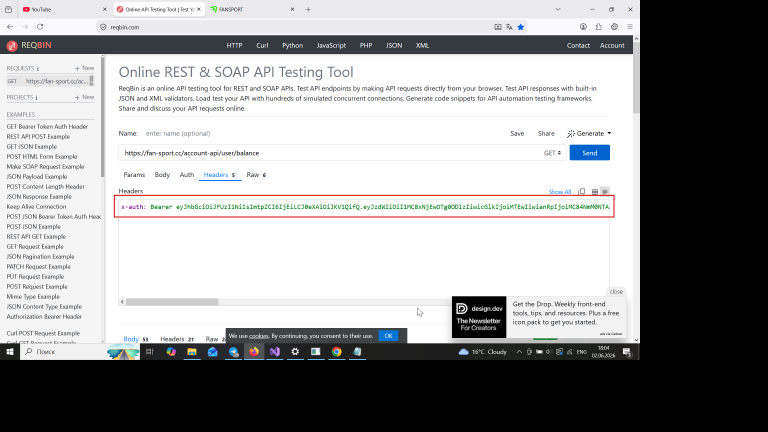Select the request Headers tab
The image size is (768, 432).
[x=219, y=175]
